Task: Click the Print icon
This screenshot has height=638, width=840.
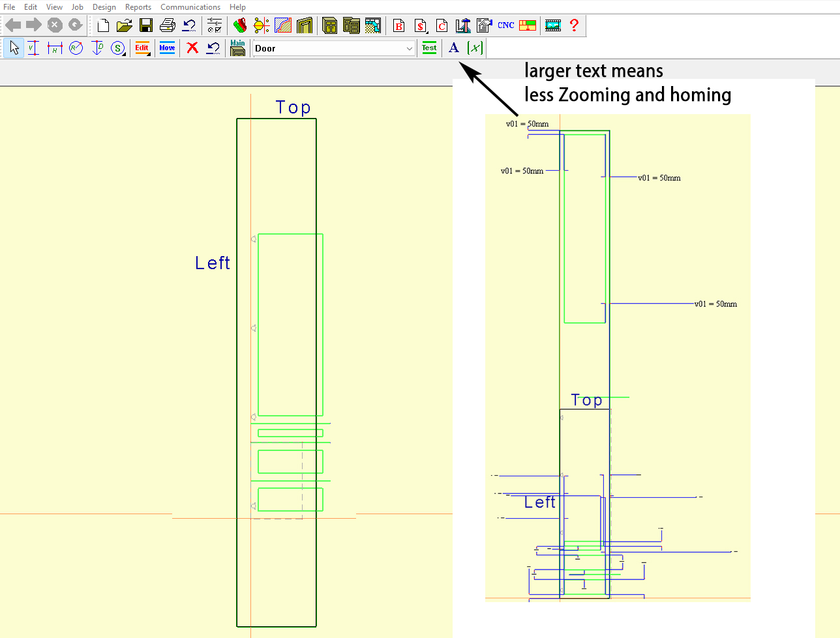Action: pos(168,25)
